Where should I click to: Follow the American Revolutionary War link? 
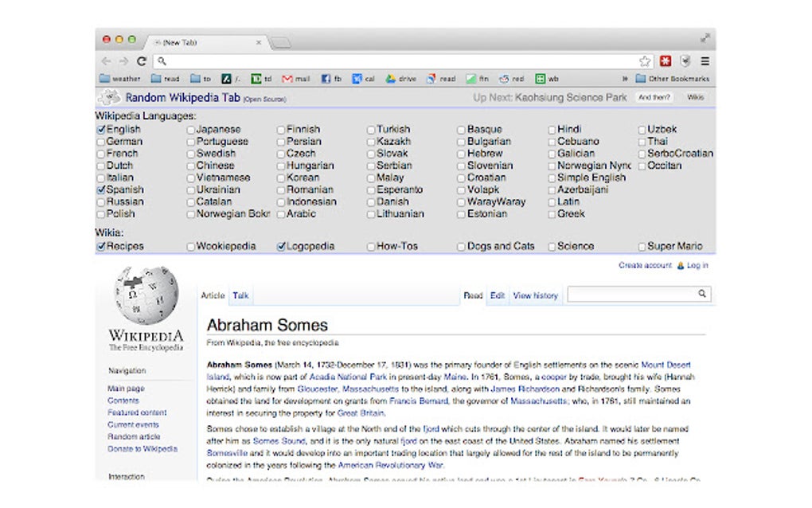[x=390, y=465]
